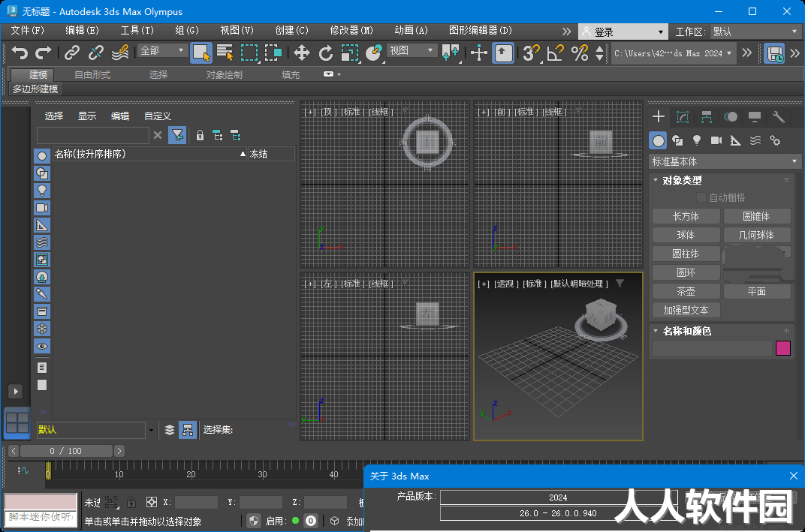Toggle the Percent Snap button

point(580,53)
